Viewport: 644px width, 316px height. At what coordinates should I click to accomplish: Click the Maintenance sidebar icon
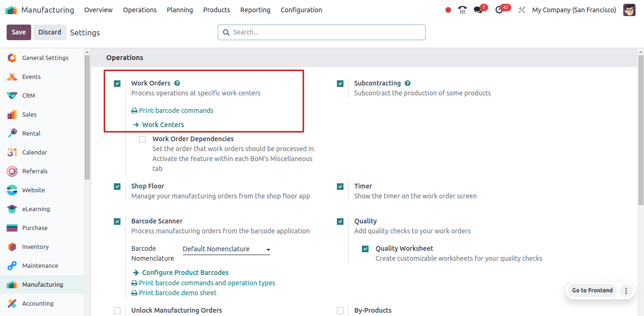(12, 265)
